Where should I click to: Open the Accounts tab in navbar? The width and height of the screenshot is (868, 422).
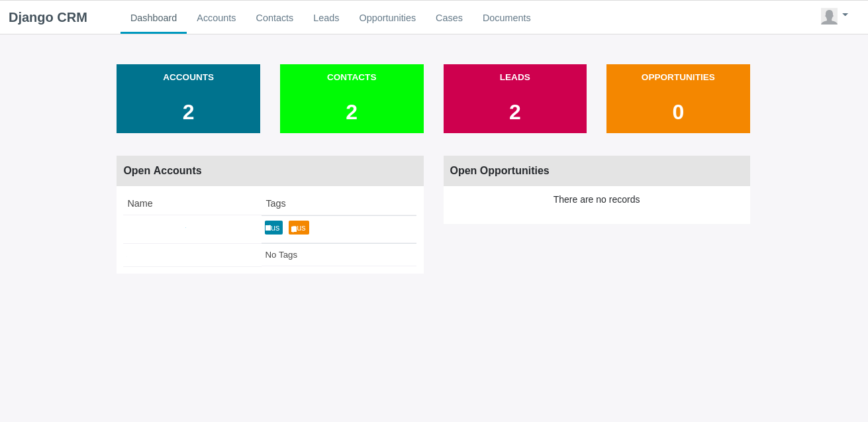pyautogui.click(x=217, y=18)
